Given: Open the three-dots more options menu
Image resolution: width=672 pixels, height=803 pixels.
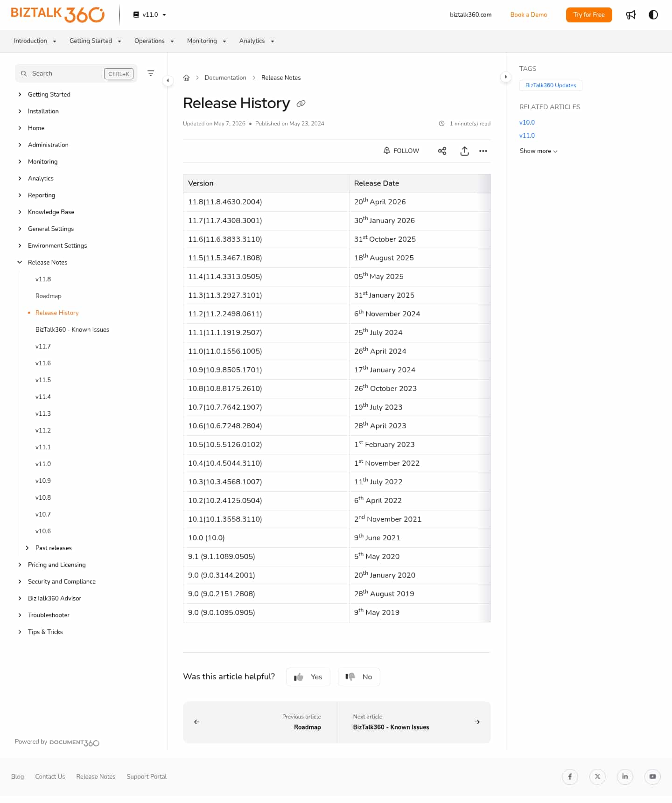Looking at the screenshot, I should pyautogui.click(x=483, y=151).
